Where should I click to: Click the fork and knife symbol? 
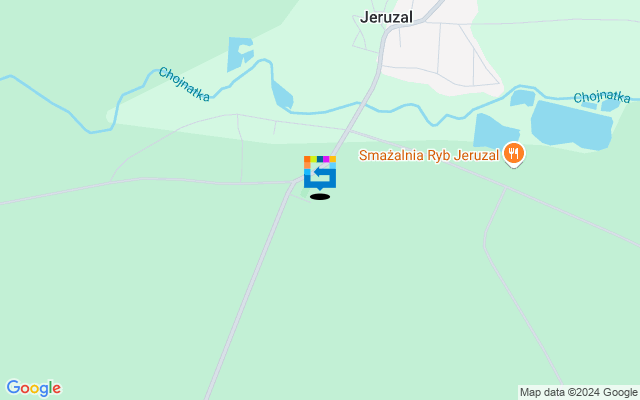tap(514, 153)
